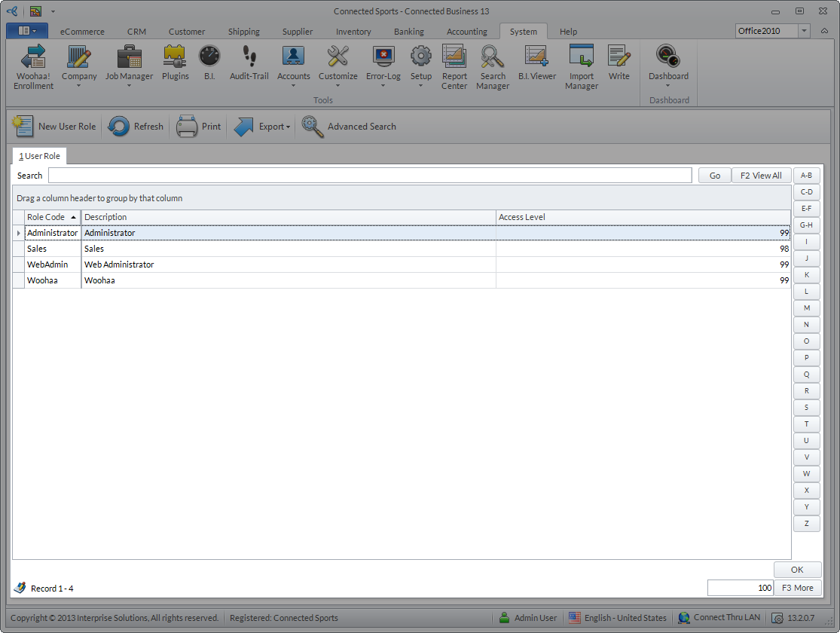
Task: Click the New User Role button
Action: pyautogui.click(x=55, y=127)
